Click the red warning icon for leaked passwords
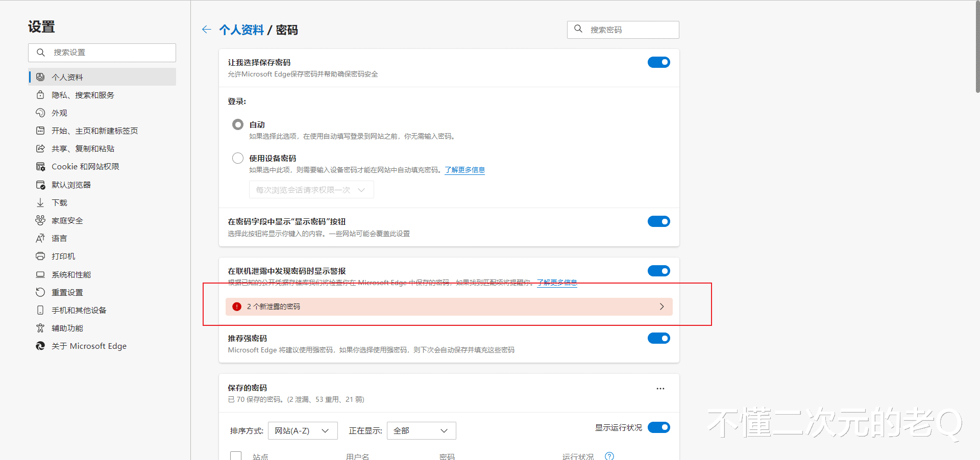The height and width of the screenshot is (460, 980). point(237,306)
